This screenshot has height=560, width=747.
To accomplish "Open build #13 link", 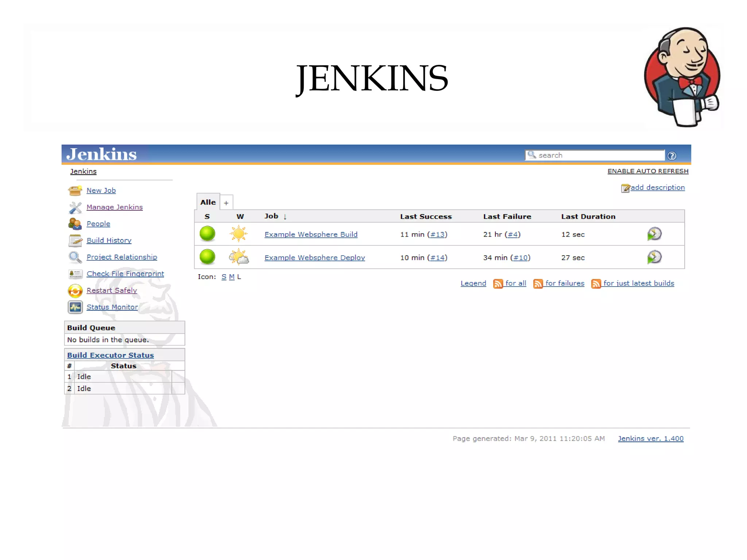I will point(437,234).
